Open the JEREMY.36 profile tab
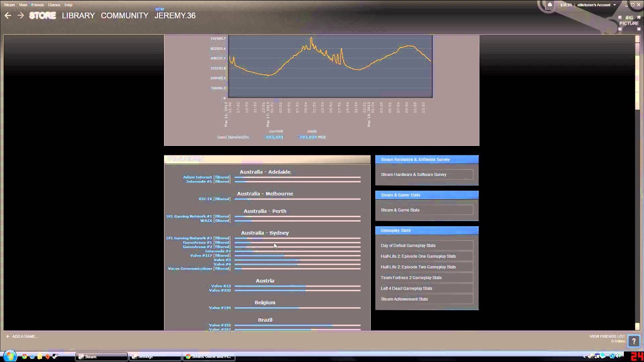This screenshot has height=362, width=644. point(175,16)
